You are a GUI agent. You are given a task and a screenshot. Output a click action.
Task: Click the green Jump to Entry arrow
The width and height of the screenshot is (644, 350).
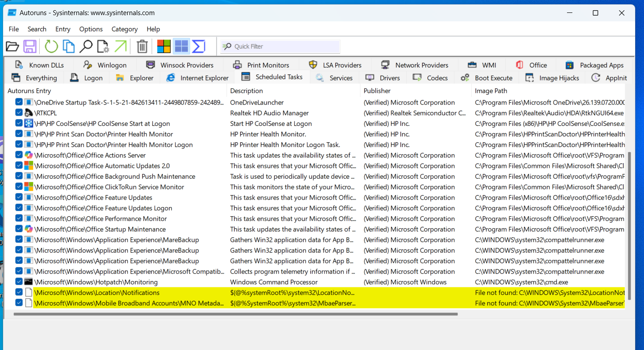pyautogui.click(x=120, y=46)
